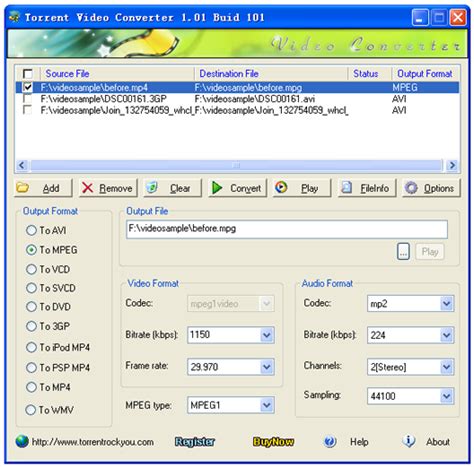Minimize the Torrent Video Converter window
474x467 pixels.
[420, 17]
